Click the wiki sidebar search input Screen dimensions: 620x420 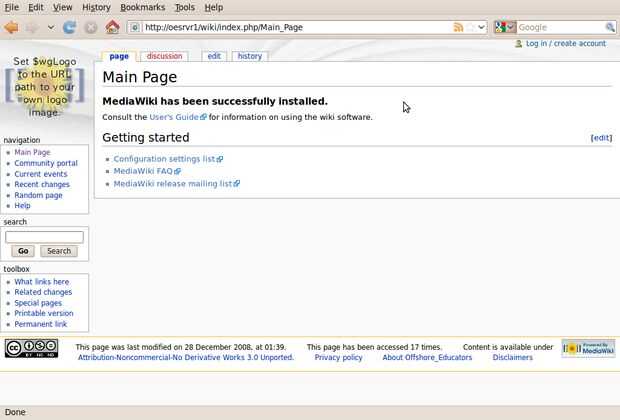click(x=44, y=237)
